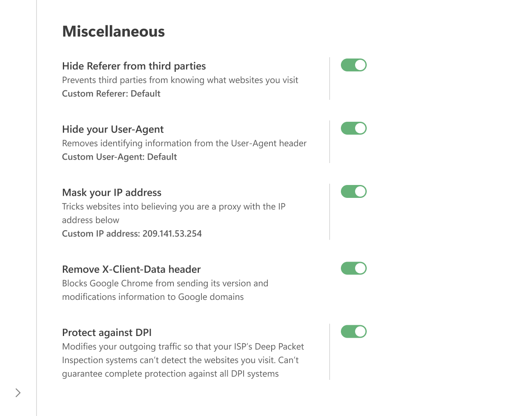Disable the Hide your User-Agent switch
The height and width of the screenshot is (416, 532).
353,128
